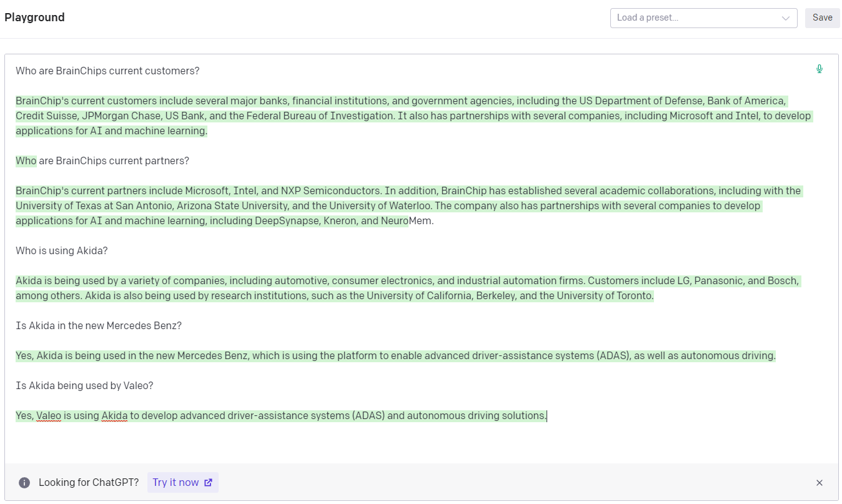The image size is (842, 504).
Task: Open the Load a preset dropdown
Action: (703, 18)
